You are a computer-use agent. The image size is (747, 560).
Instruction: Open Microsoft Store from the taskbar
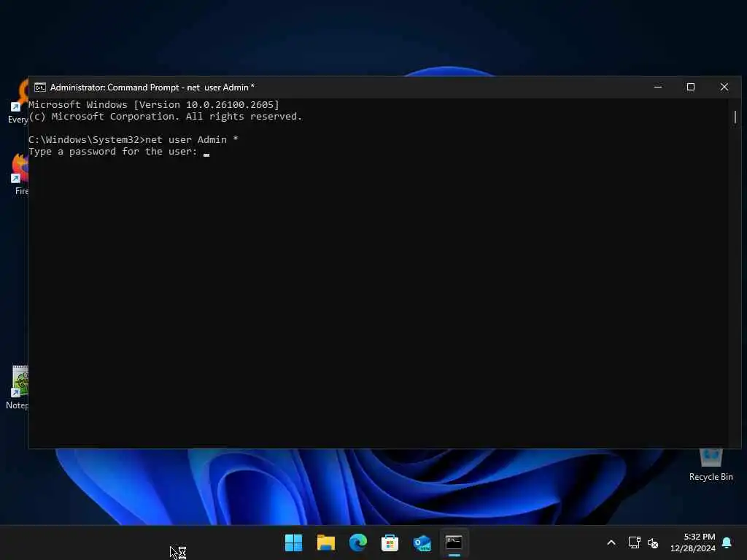[390, 542]
